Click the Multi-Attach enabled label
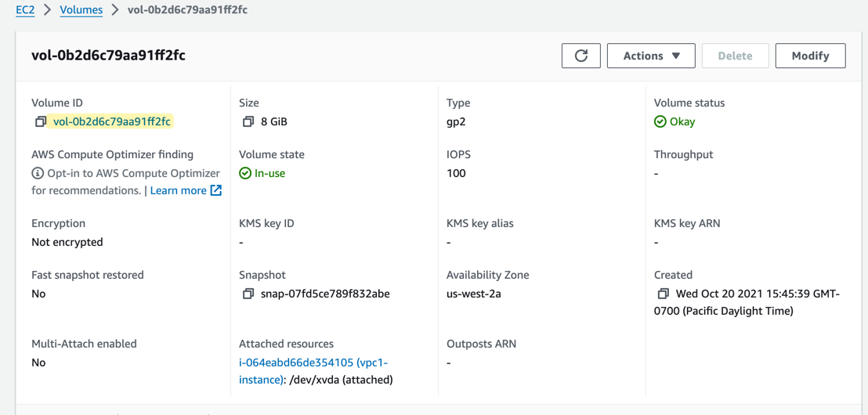 (x=84, y=344)
